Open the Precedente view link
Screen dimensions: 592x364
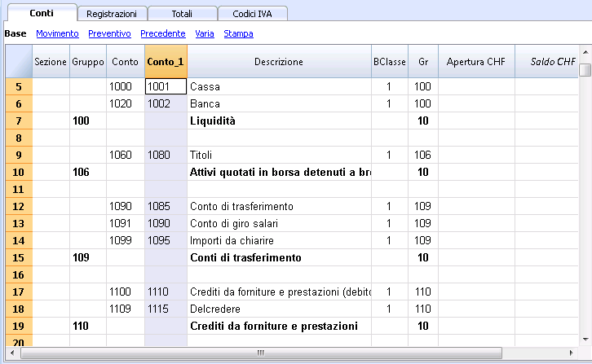click(163, 33)
